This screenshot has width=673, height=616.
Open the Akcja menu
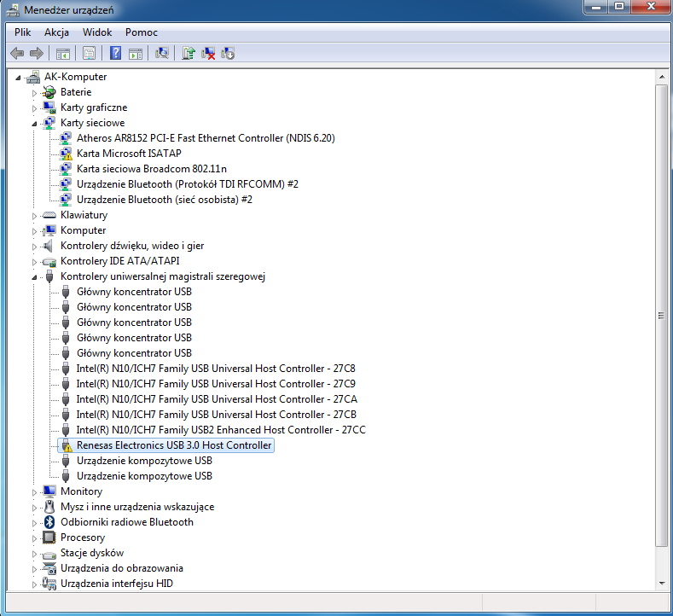(x=56, y=32)
